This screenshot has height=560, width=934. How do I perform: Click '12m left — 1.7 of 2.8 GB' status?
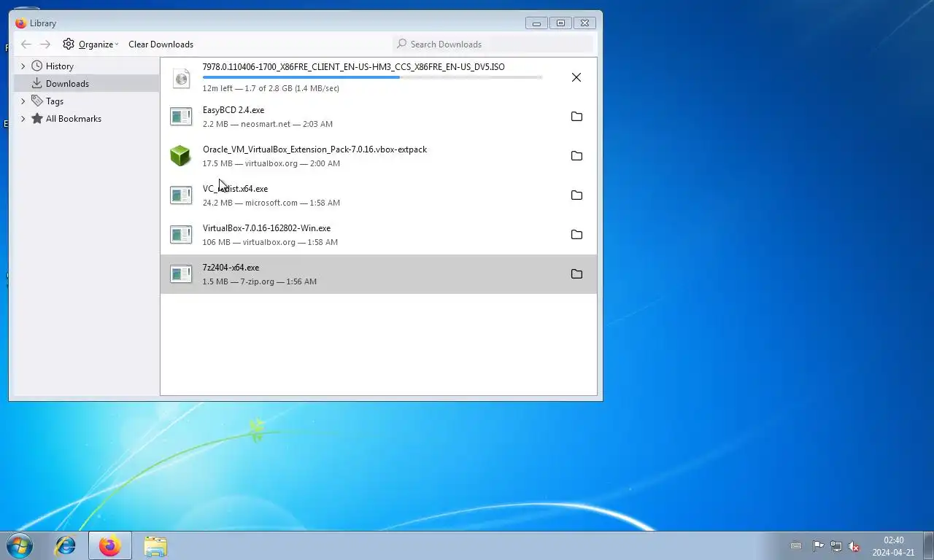[x=271, y=89]
